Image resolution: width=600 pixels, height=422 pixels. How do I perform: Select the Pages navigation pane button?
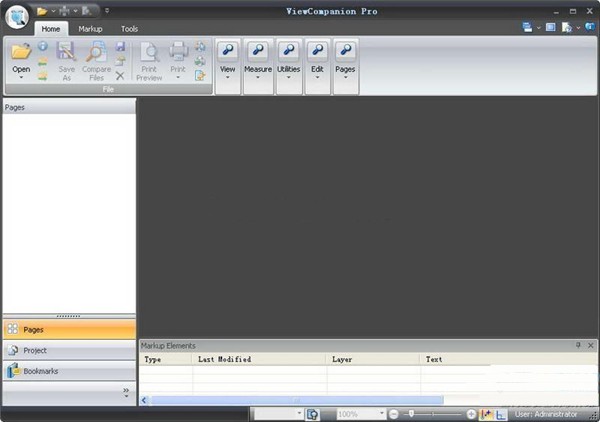[69, 329]
